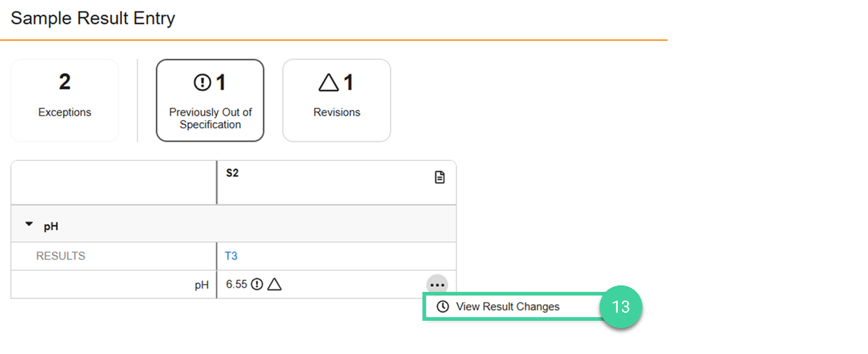This screenshot has width=868, height=354.
Task: Click the pH group header row label
Action: coord(51,227)
